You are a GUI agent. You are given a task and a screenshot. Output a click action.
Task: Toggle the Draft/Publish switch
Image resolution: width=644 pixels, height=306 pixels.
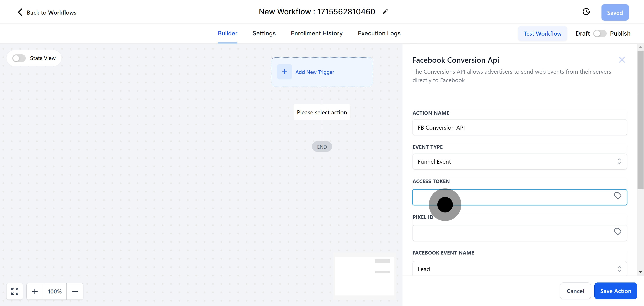point(600,34)
